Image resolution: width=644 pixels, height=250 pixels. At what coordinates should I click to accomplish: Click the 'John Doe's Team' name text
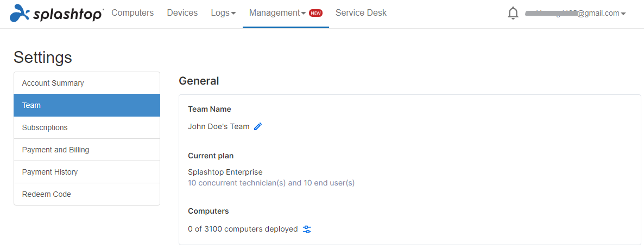tap(218, 126)
